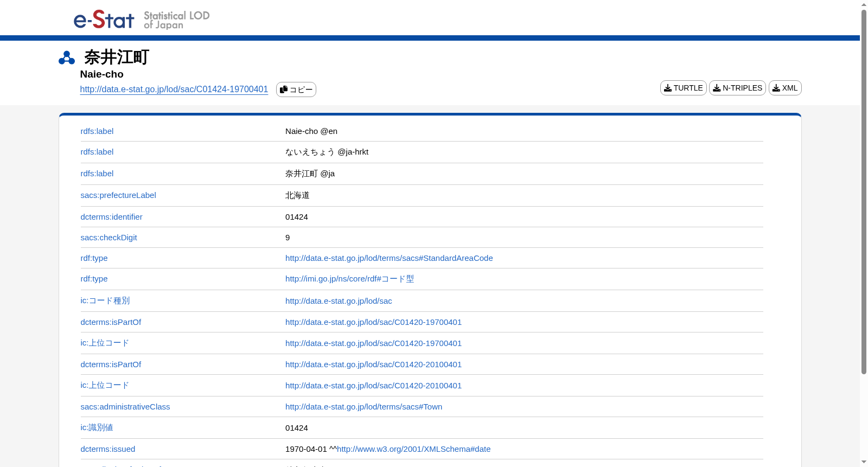
Task: Click the e-Stat logo
Action: [x=104, y=20]
